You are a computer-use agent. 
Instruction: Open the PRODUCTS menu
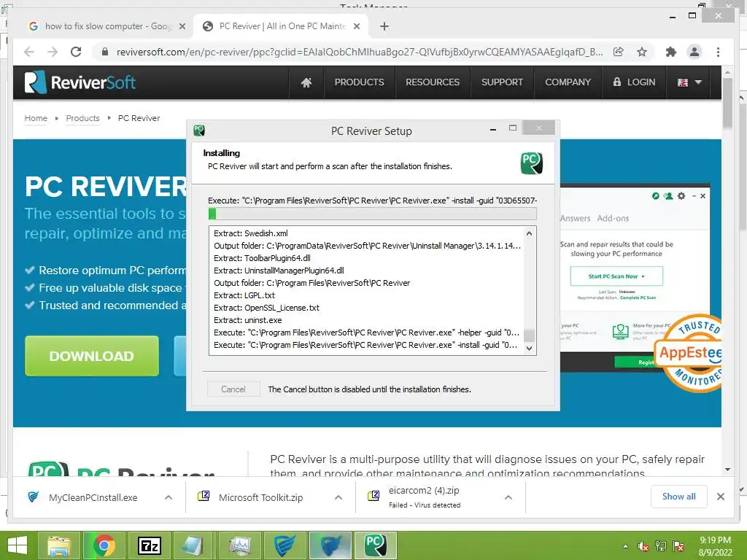click(x=359, y=82)
